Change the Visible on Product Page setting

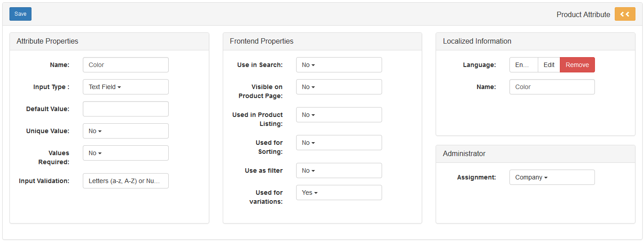[x=338, y=87]
